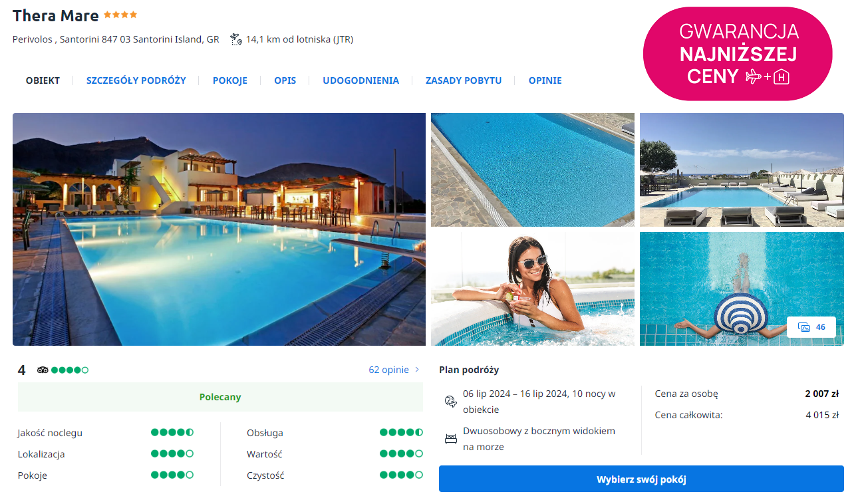Click the bed room type icon
The width and height of the screenshot is (860, 504).
coord(450,439)
